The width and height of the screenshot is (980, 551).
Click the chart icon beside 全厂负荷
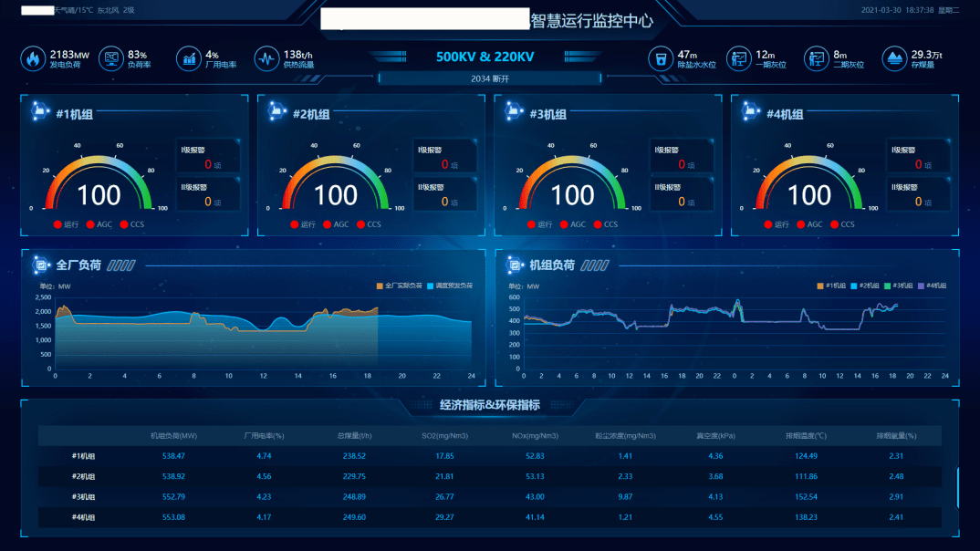pyautogui.click(x=40, y=265)
